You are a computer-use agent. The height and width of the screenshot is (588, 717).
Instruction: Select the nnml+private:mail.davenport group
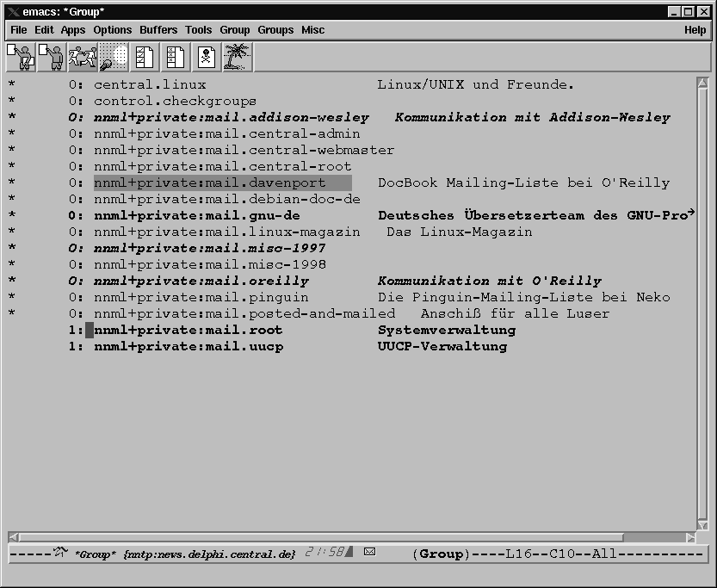(209, 183)
